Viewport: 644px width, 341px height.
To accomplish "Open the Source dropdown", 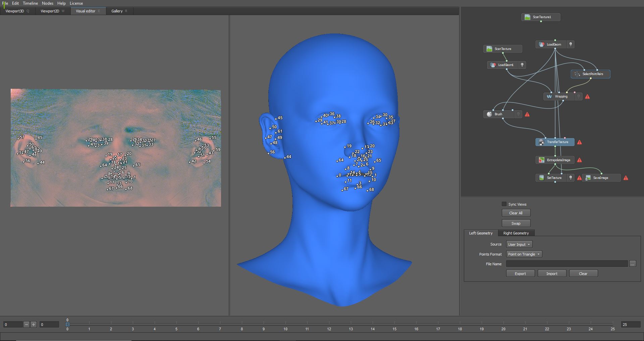I will coord(519,245).
